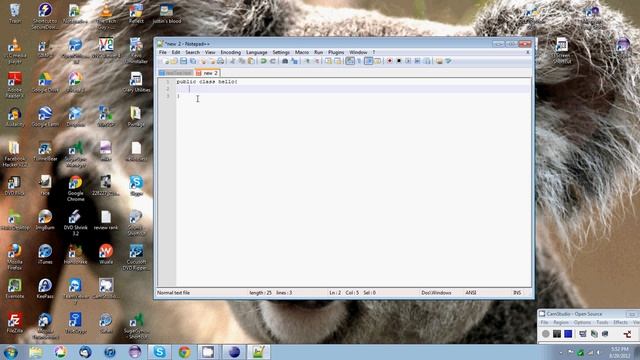The image size is (640, 360).
Task: Click Save recorded macro toolbar icon
Action: [x=427, y=61]
